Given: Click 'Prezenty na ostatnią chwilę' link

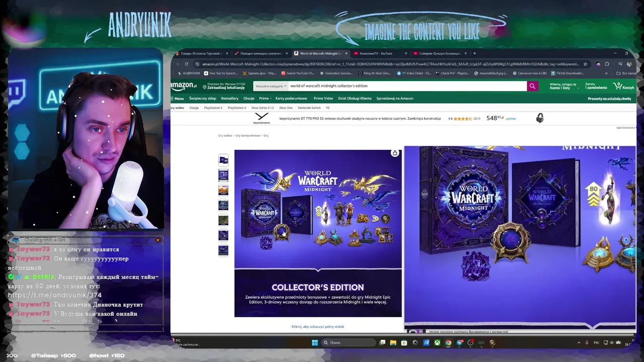Looking at the screenshot, I should [609, 99].
